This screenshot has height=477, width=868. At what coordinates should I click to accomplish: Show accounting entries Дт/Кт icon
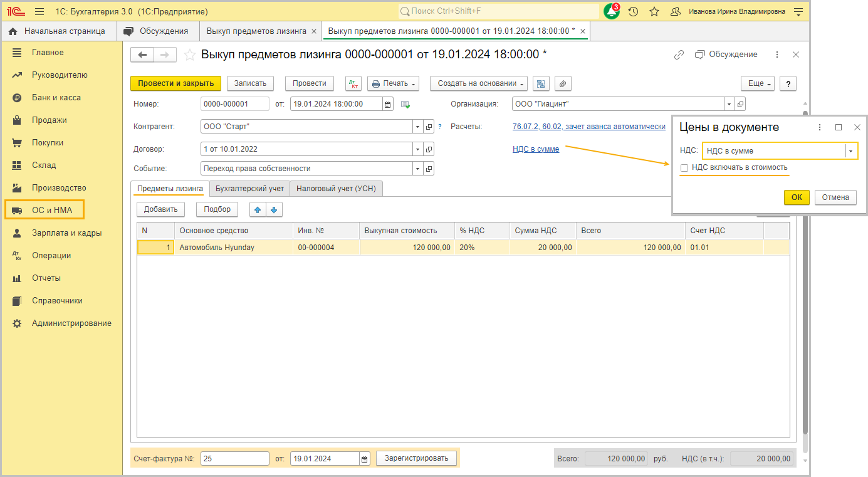[353, 83]
